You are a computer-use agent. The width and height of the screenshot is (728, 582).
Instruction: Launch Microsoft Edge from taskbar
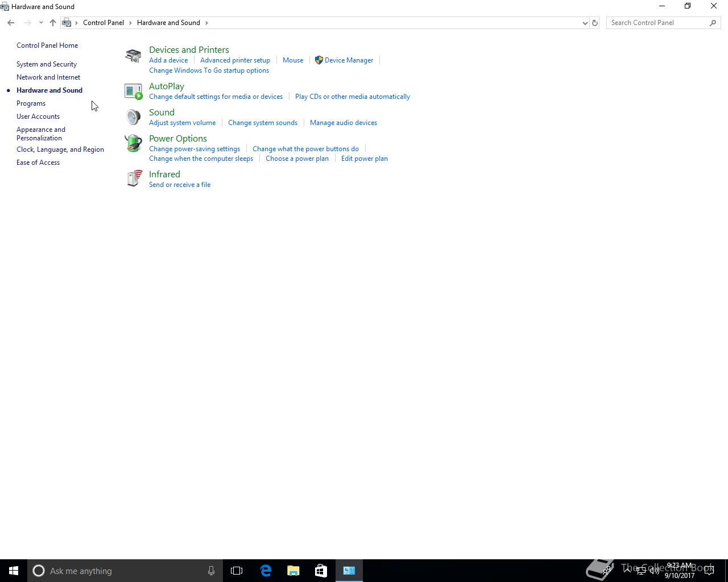point(266,571)
